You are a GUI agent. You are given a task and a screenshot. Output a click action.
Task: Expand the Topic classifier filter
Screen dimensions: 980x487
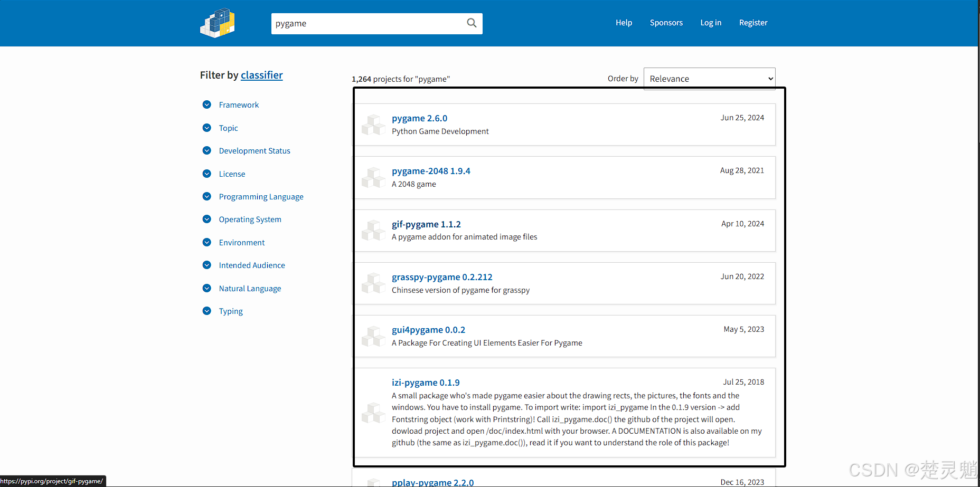[x=207, y=128]
